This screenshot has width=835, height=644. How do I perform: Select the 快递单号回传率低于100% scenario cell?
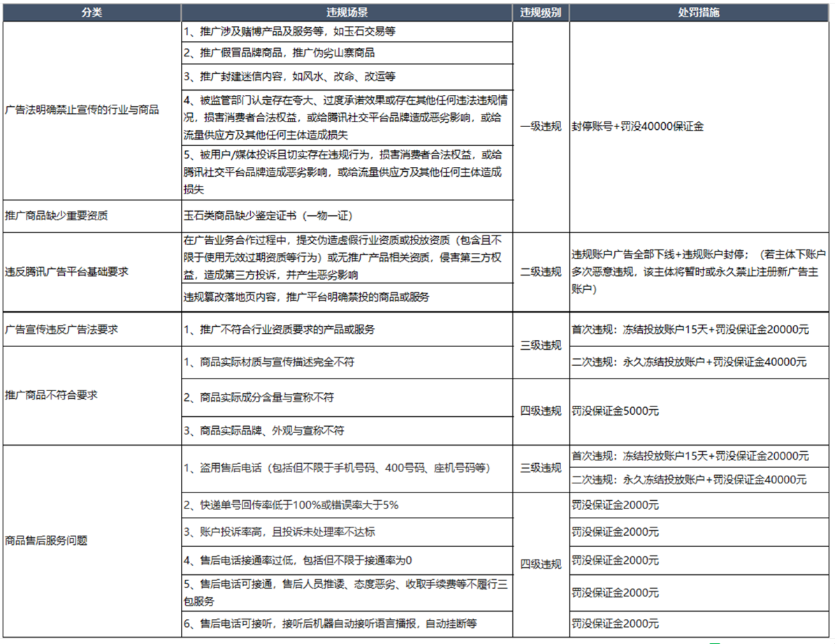tap(347, 505)
